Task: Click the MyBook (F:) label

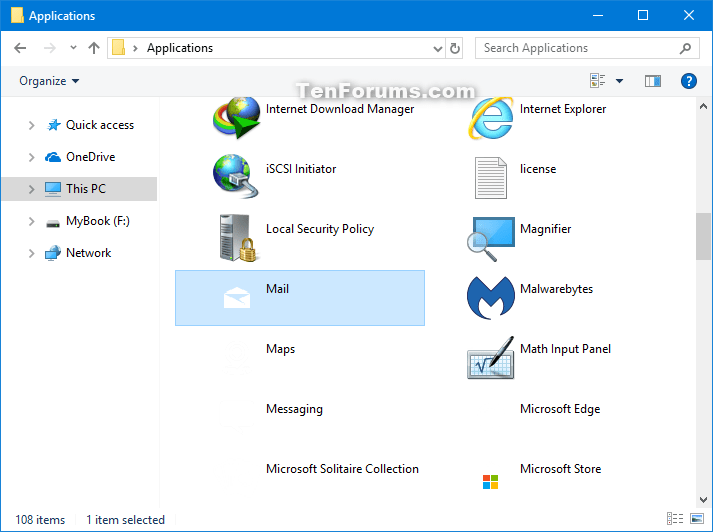Action: (98, 221)
